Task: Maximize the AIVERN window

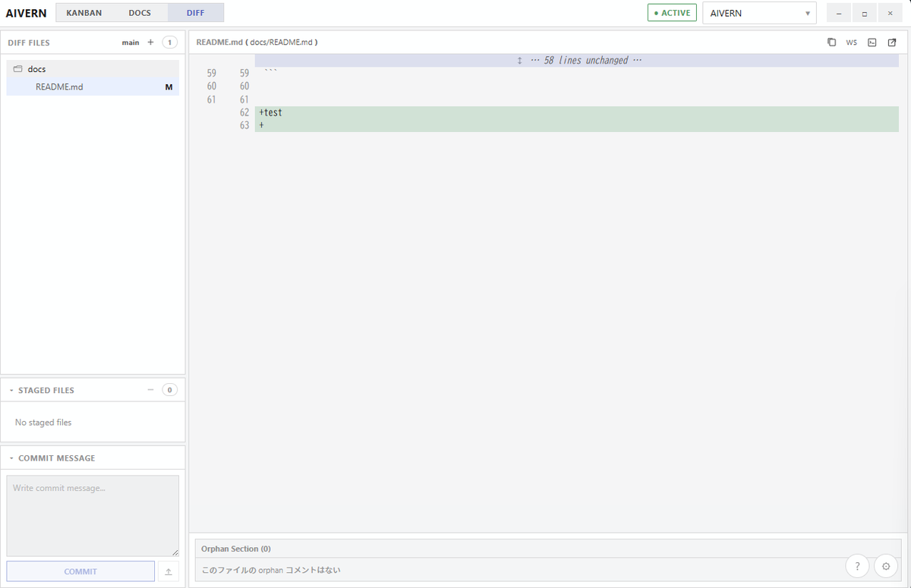Action: pyautogui.click(x=864, y=13)
